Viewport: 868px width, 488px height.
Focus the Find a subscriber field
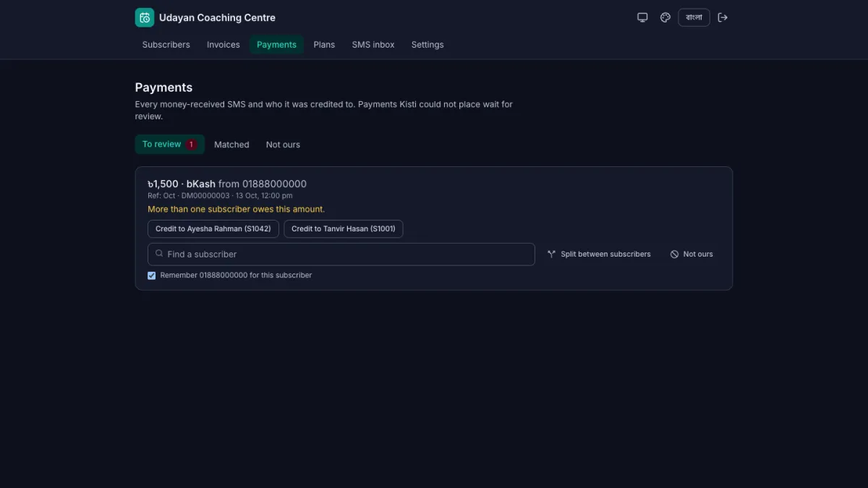[341, 254]
